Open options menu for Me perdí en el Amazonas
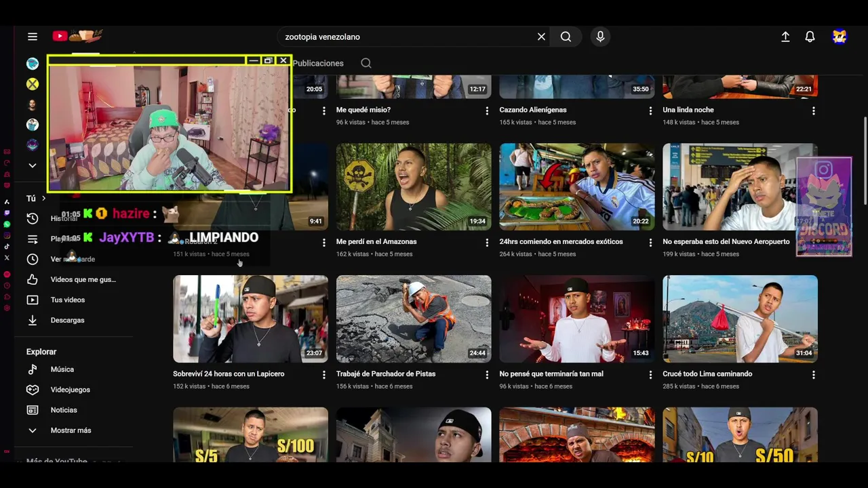Viewport: 868px width, 488px height. 486,243
